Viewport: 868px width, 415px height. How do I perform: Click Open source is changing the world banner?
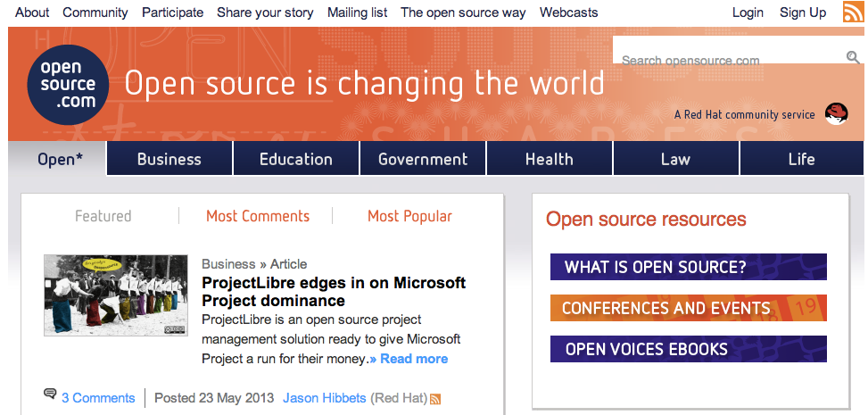click(364, 84)
